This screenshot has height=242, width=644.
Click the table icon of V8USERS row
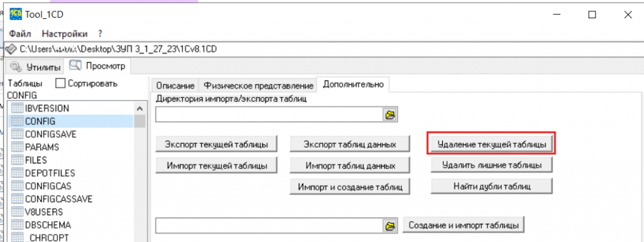tap(17, 212)
